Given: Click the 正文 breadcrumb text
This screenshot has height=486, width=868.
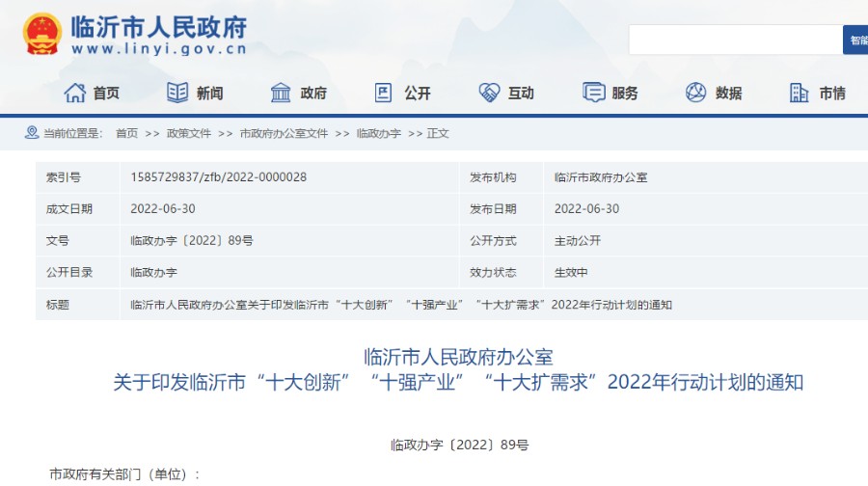Looking at the screenshot, I should click(437, 133).
